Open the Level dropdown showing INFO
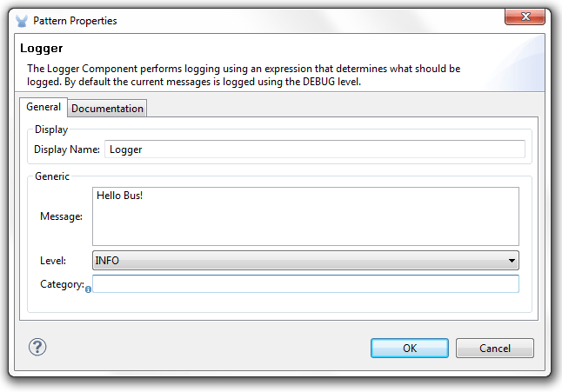 click(x=305, y=260)
